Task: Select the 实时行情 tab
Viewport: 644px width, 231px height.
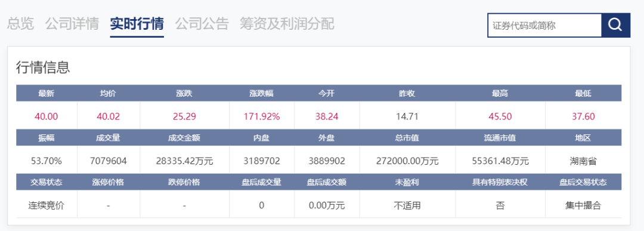Action: (137, 24)
